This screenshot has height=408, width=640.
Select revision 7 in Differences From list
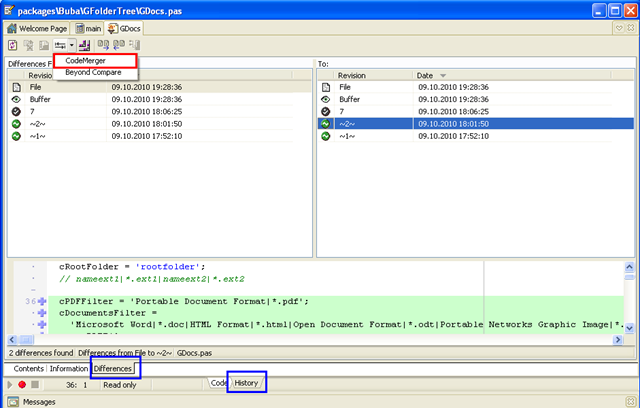click(160, 112)
